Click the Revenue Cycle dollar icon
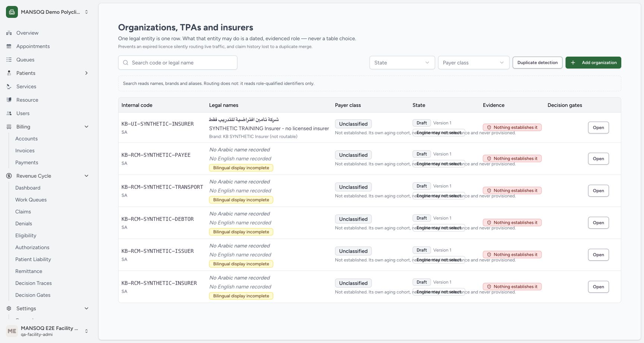Viewport: 644px width, 343px height. 9,176
